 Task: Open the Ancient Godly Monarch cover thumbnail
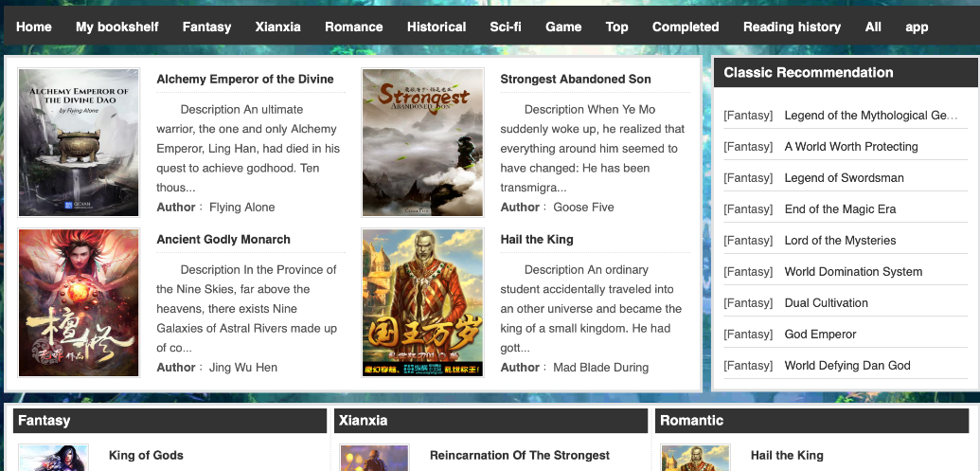click(x=79, y=303)
